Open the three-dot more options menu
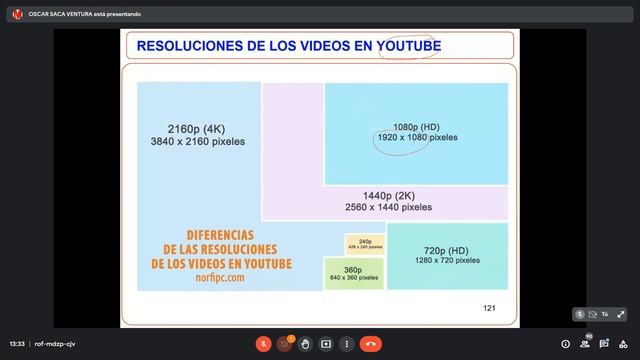The width and height of the screenshot is (640, 360). pyautogui.click(x=347, y=344)
